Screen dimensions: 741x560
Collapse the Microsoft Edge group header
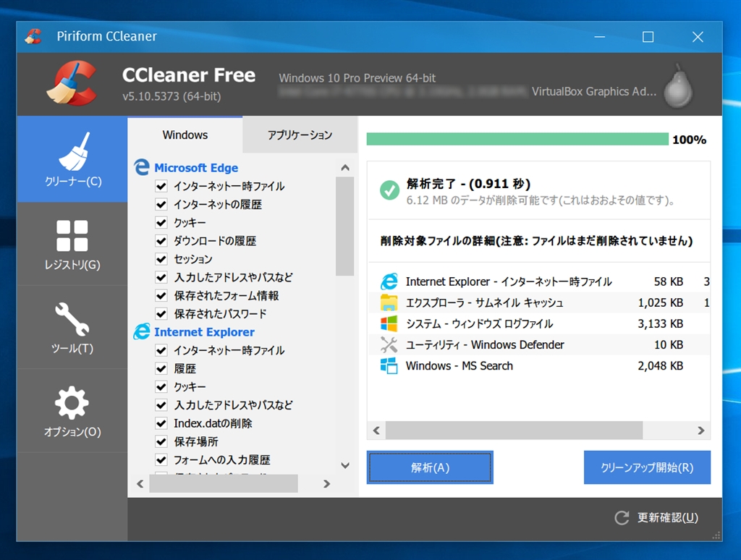point(196,168)
